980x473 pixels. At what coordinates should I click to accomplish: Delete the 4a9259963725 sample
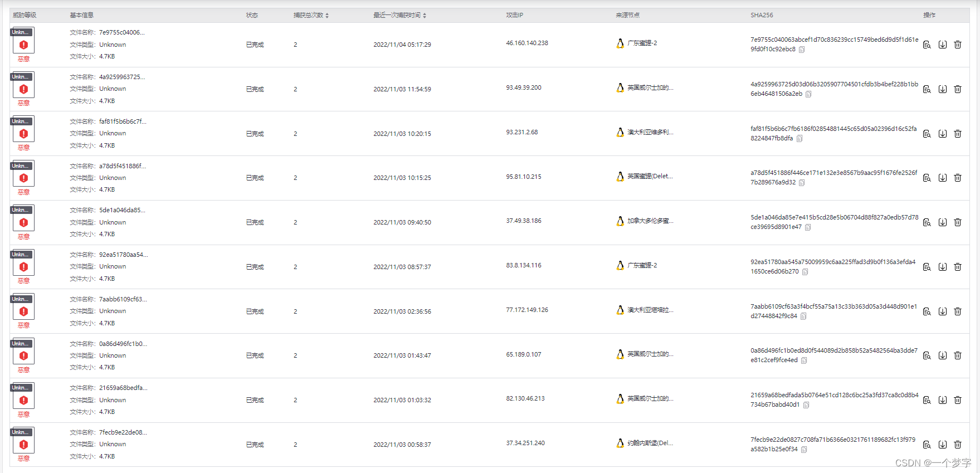(958, 89)
